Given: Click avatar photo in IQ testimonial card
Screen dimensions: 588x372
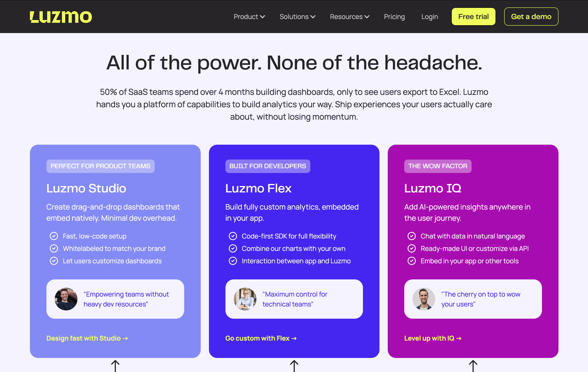Looking at the screenshot, I should pos(424,299).
